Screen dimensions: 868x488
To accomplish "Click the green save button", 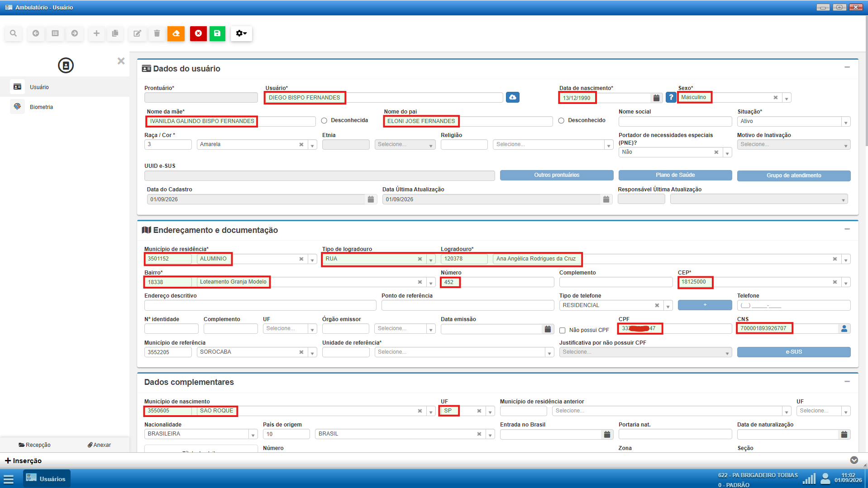I will 217,33.
